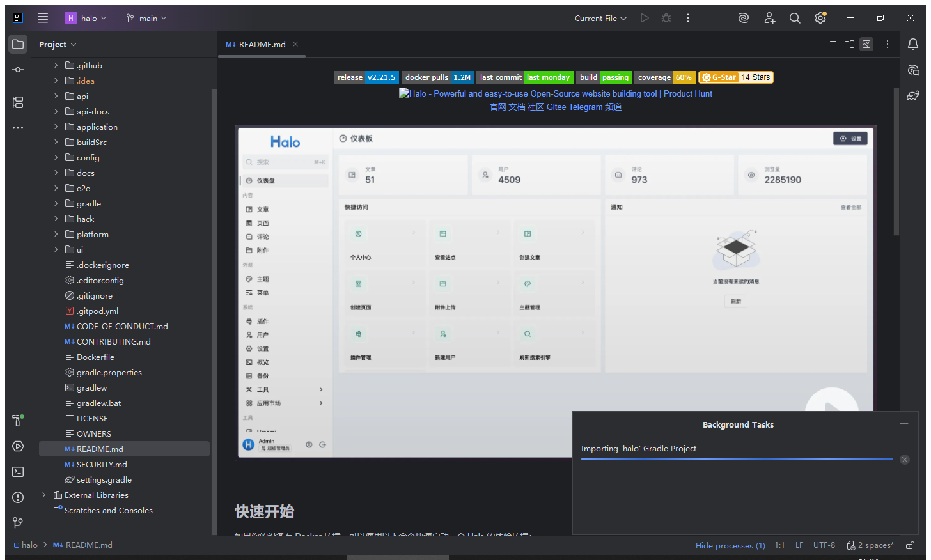The image size is (931, 560).
Task: Open main branch dropdown
Action: coord(146,18)
